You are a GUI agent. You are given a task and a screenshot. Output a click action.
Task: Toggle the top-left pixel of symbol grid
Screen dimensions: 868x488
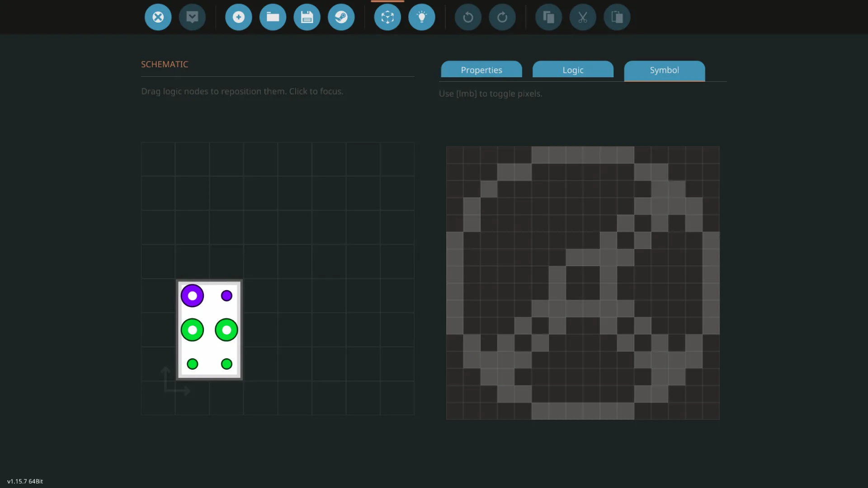pos(455,155)
